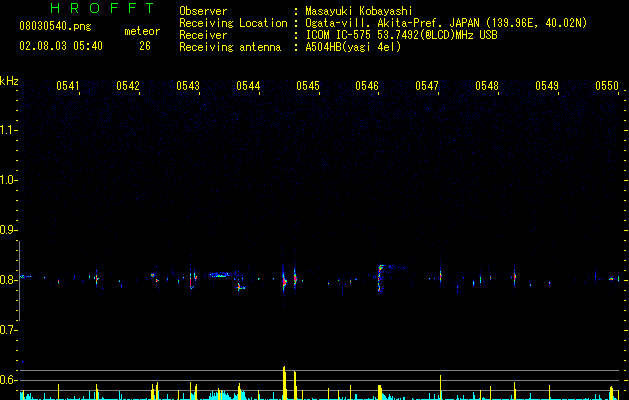Click the 0546 time marker
Screen dimensions: 629x400
click(x=367, y=86)
